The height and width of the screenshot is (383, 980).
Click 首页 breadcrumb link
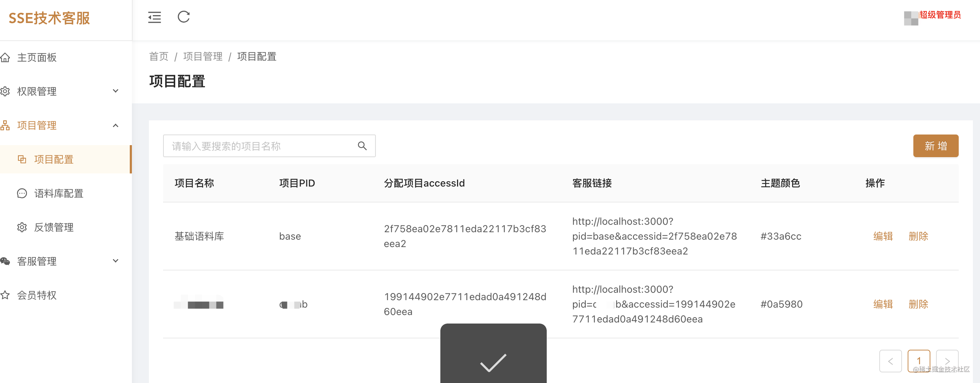tap(158, 57)
